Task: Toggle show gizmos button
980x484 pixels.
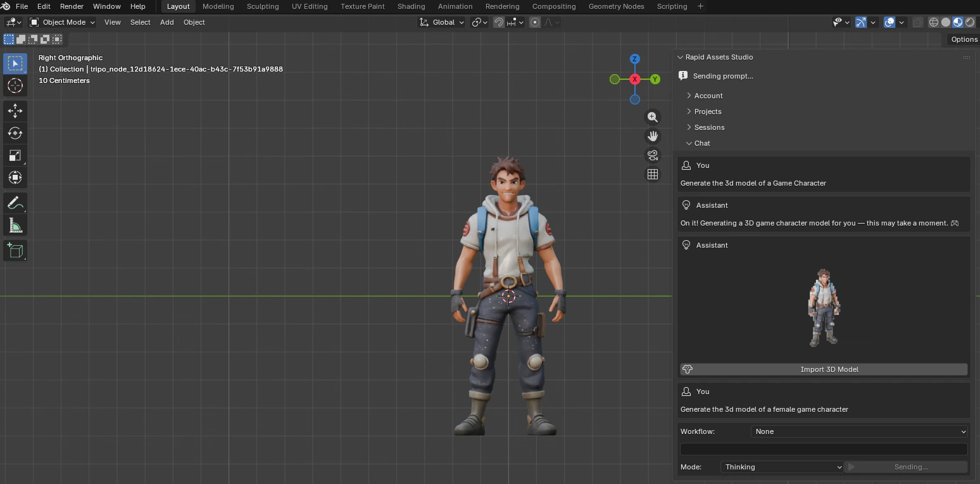Action: 860,22
